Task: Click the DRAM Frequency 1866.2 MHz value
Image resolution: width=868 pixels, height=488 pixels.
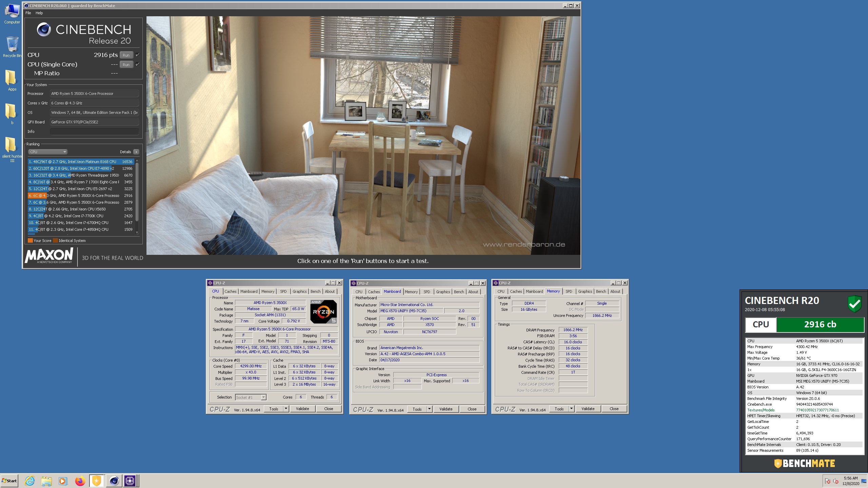Action: pyautogui.click(x=573, y=330)
